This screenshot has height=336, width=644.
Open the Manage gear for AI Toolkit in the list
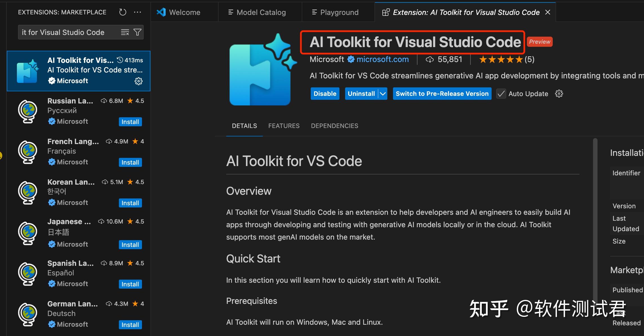tap(139, 81)
